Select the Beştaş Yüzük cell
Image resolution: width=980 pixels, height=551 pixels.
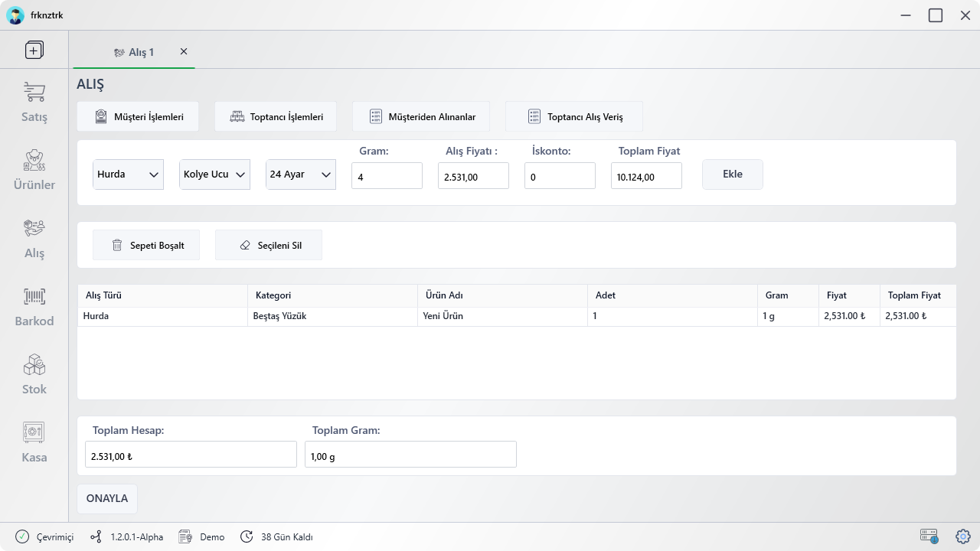pyautogui.click(x=332, y=316)
